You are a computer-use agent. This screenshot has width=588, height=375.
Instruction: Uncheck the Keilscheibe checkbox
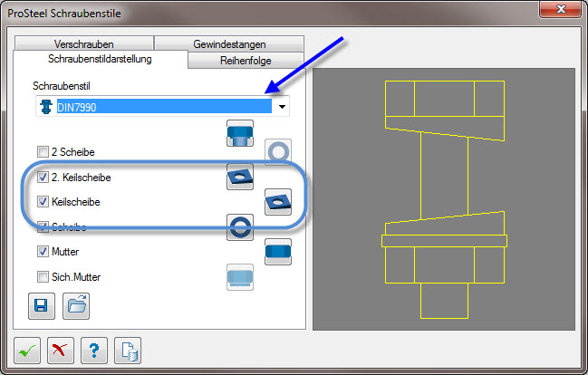tap(43, 202)
